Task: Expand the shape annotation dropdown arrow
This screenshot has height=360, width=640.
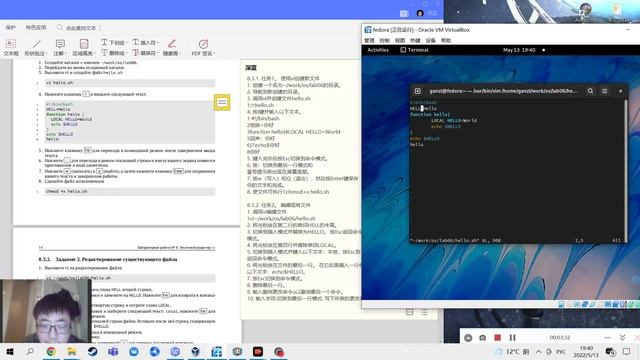Action: click(46, 53)
